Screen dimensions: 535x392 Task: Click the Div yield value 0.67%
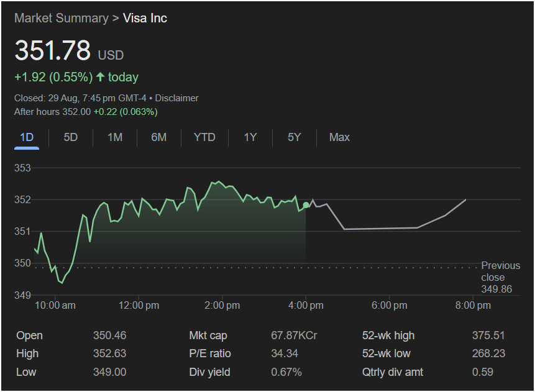click(286, 372)
